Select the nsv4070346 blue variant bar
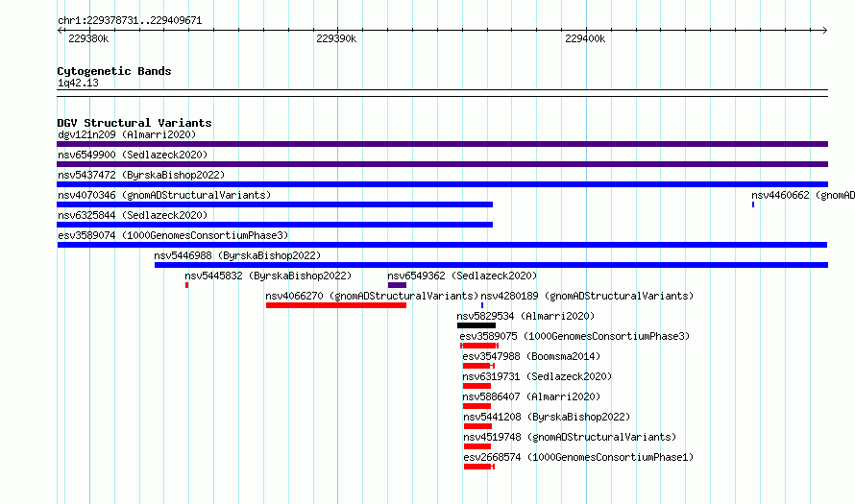Screen dimensions: 855x504 [275, 204]
